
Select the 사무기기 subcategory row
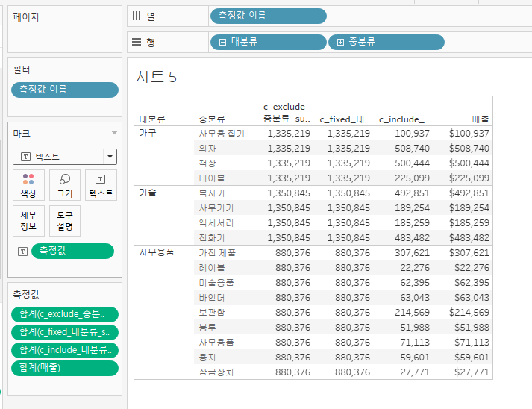216,208
